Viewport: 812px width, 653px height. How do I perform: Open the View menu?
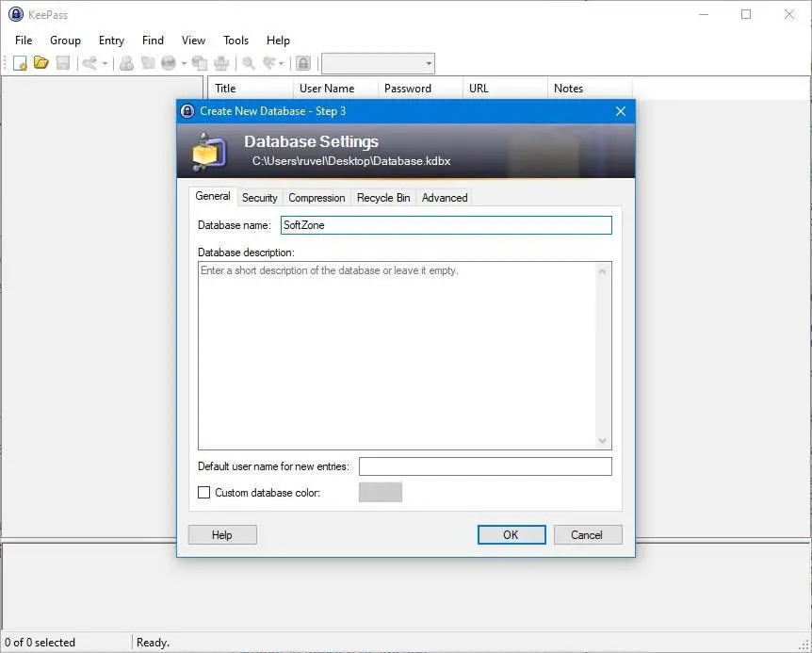(x=193, y=41)
